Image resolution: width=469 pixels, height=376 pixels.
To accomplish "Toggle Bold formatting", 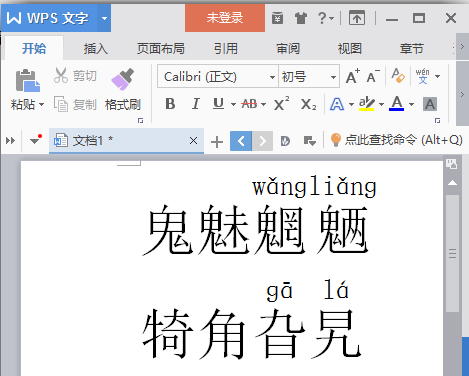I will [x=170, y=104].
